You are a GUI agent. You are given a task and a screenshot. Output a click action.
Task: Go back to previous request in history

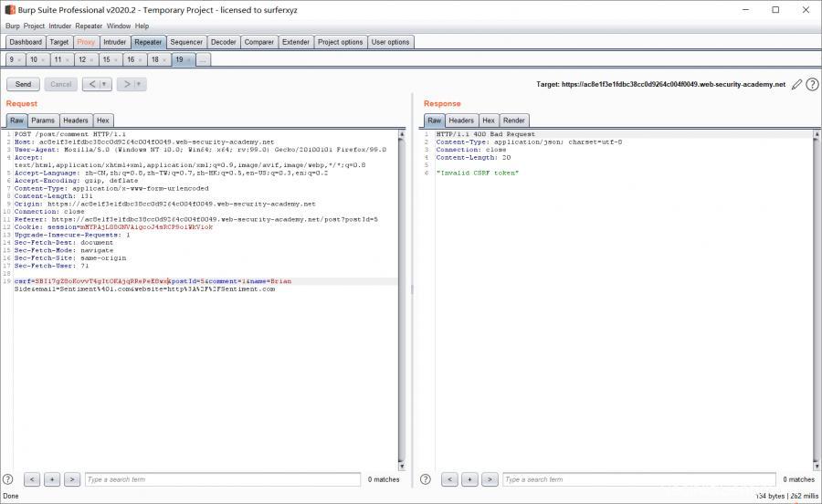tap(91, 84)
